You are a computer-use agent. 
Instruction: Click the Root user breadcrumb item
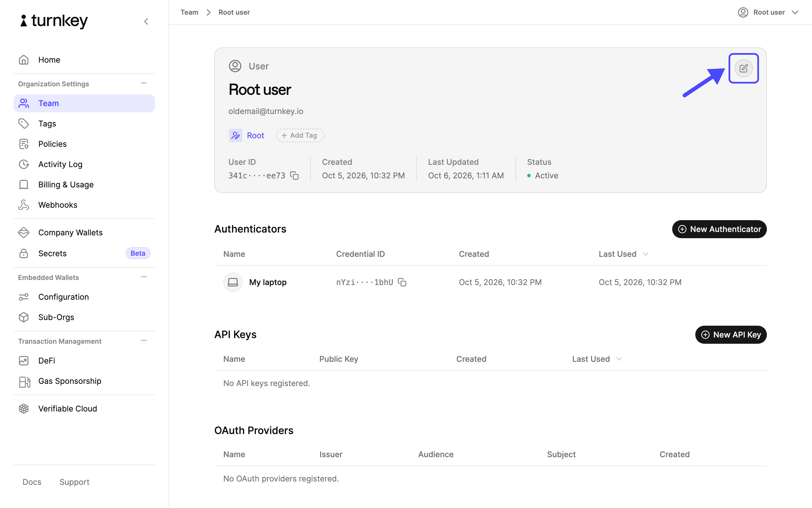coord(234,12)
